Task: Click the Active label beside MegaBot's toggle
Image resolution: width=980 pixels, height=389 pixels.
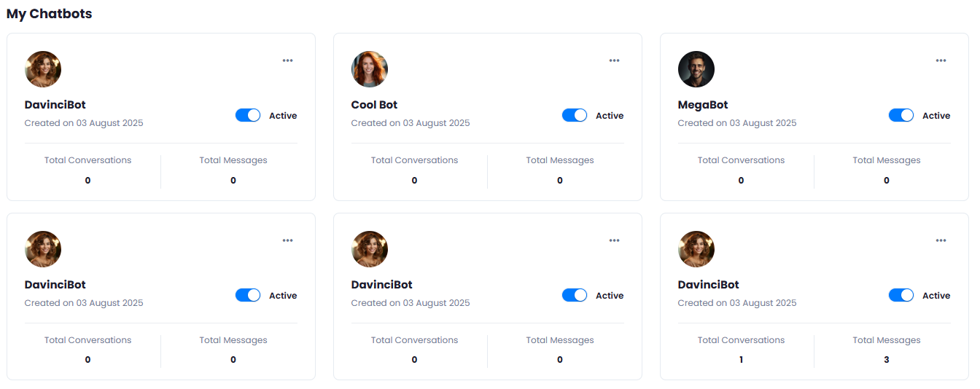Action: click(936, 116)
